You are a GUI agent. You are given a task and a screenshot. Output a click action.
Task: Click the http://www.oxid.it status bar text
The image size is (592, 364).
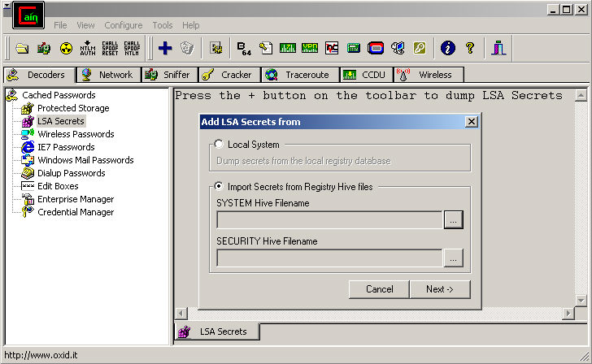click(x=41, y=355)
